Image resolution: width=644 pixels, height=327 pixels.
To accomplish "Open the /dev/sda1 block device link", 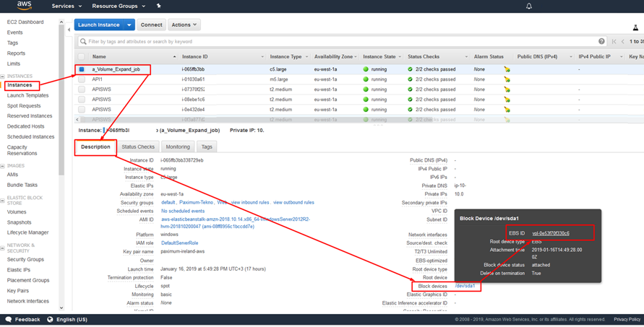I will tap(465, 286).
